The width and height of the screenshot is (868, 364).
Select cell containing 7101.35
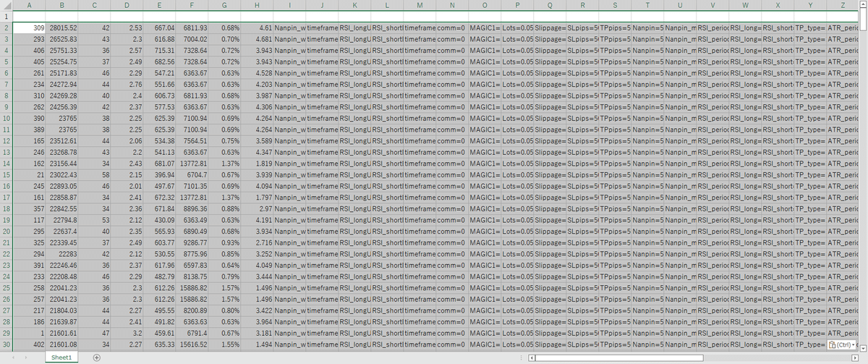click(x=192, y=186)
